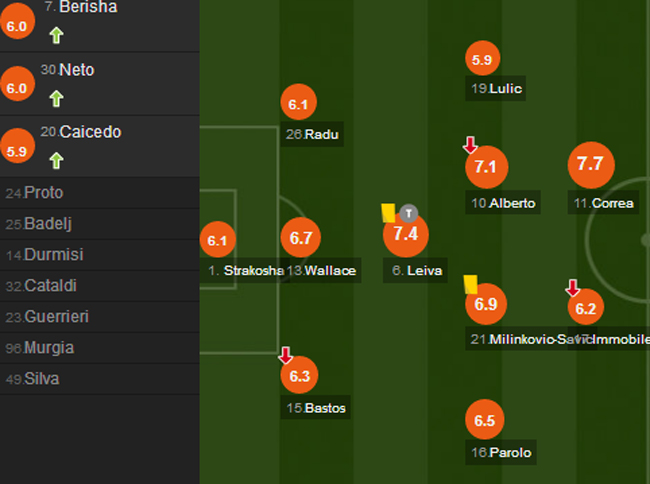The height and width of the screenshot is (484, 650).
Task: Click red substitution arrow above Bastos
Action: point(285,354)
